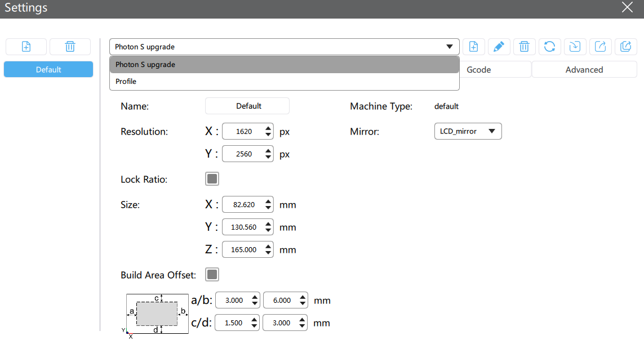
Task: Click the import profile icon
Action: [x=575, y=47]
